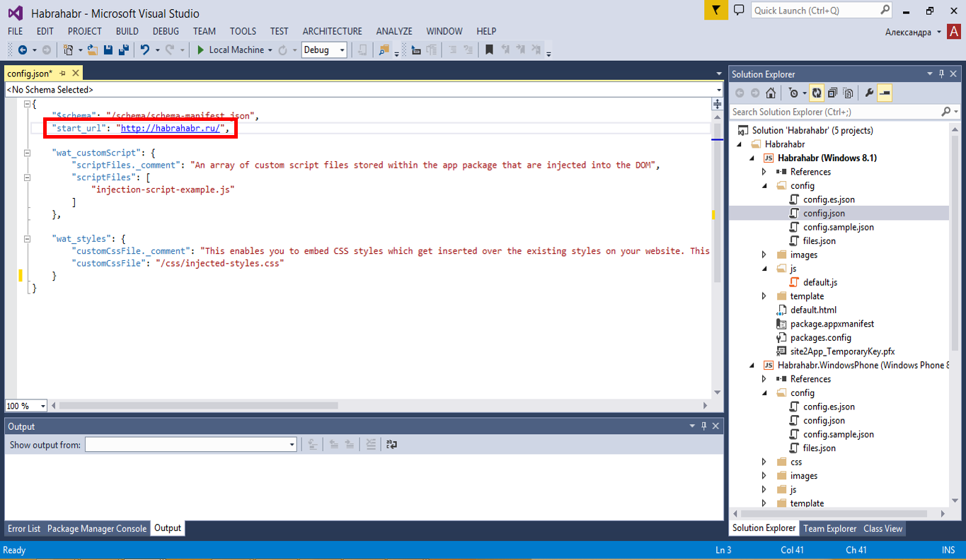The width and height of the screenshot is (966, 560).
Task: Click the New Project toolbar icon
Action: coord(68,50)
